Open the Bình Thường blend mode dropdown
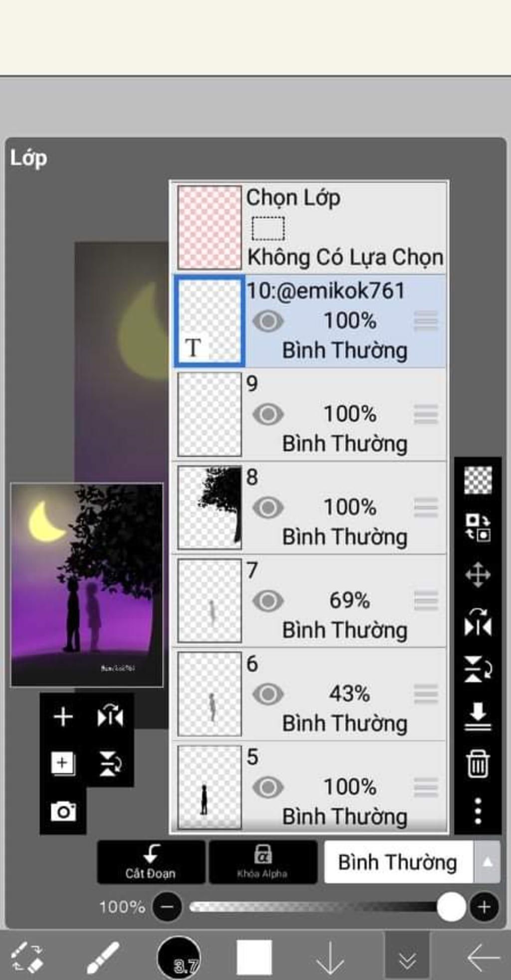Image resolution: width=511 pixels, height=980 pixels. pos(398,863)
